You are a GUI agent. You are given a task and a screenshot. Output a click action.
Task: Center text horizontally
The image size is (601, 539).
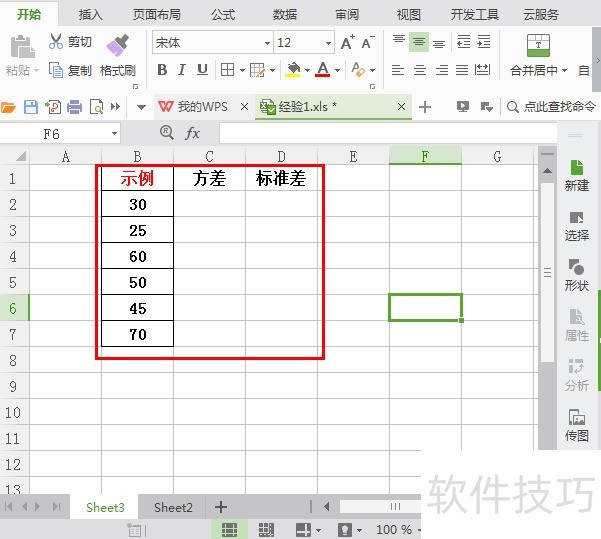point(420,70)
